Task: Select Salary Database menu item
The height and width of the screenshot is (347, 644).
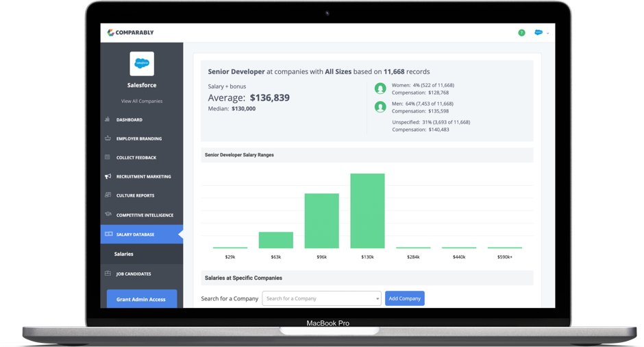Action: tap(142, 235)
